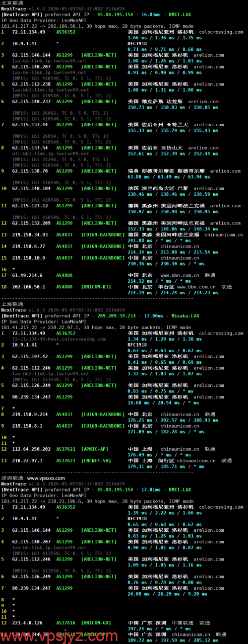The image size is (248, 644).
Task: Click hop IP '61.49.214.6'
Action: point(27,275)
